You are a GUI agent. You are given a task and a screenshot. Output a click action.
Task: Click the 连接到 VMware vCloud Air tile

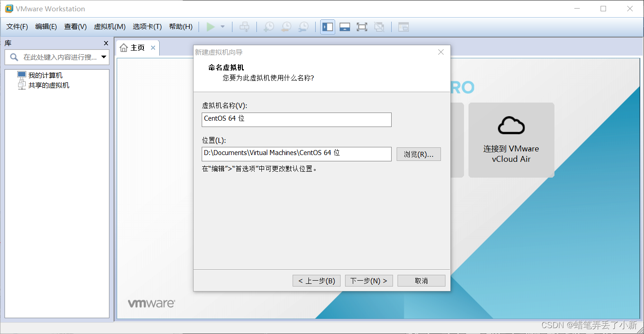click(511, 140)
